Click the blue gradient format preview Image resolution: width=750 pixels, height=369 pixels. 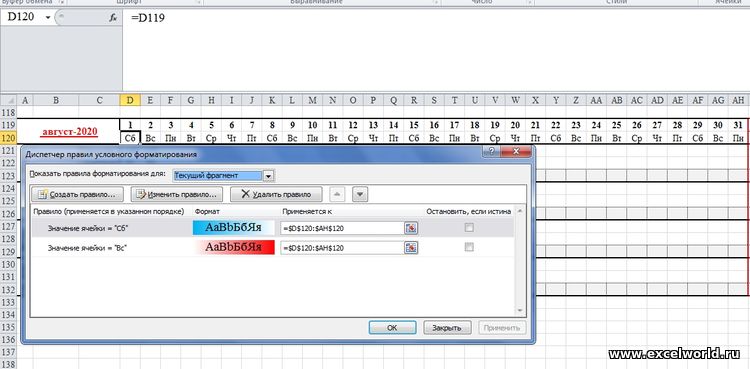coord(233,228)
